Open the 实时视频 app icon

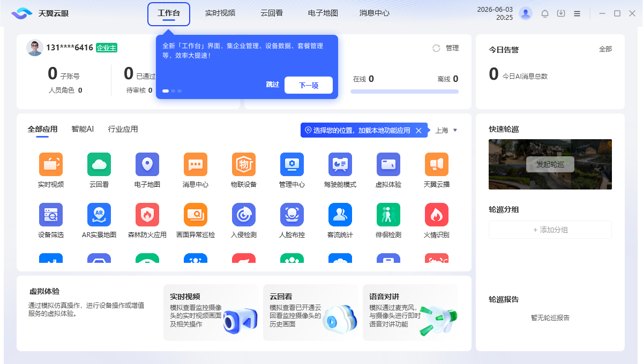[x=51, y=164]
